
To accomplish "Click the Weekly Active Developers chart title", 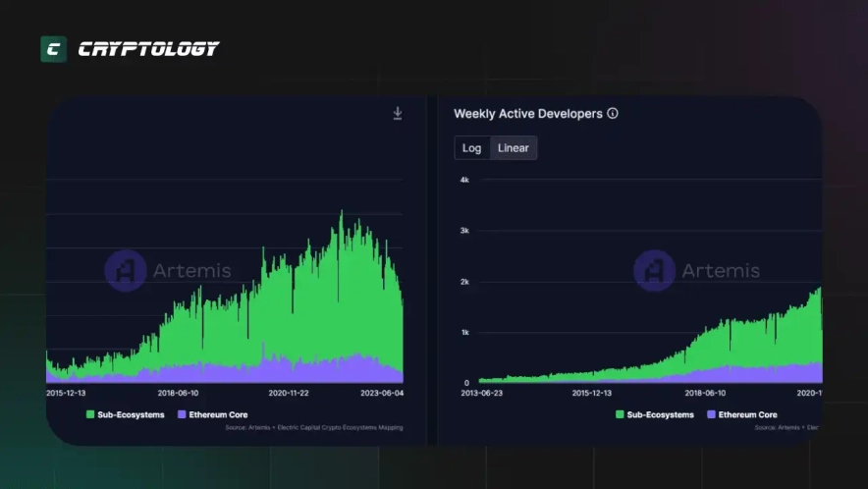I will (x=527, y=114).
